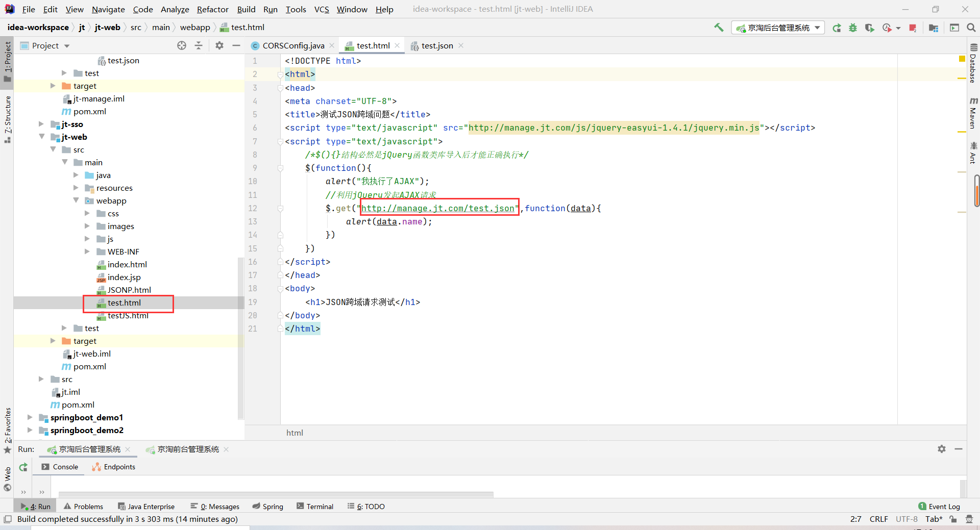The width and height of the screenshot is (980, 530).
Task: Expand the WEB-INF folder
Action: click(x=87, y=251)
